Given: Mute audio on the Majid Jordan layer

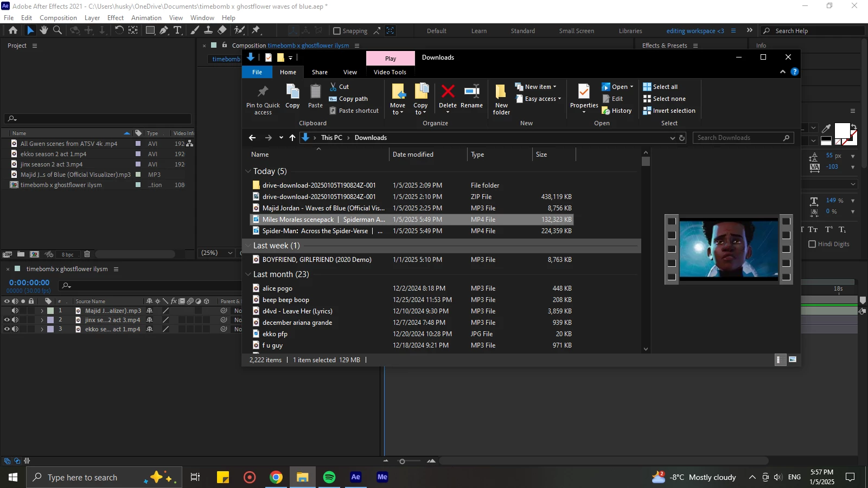Looking at the screenshot, I should 15,311.
